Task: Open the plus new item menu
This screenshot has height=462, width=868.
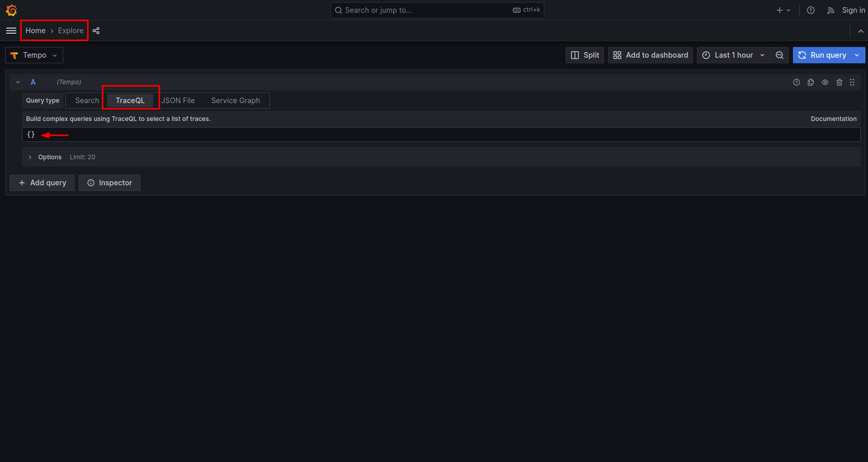Action: click(x=783, y=10)
